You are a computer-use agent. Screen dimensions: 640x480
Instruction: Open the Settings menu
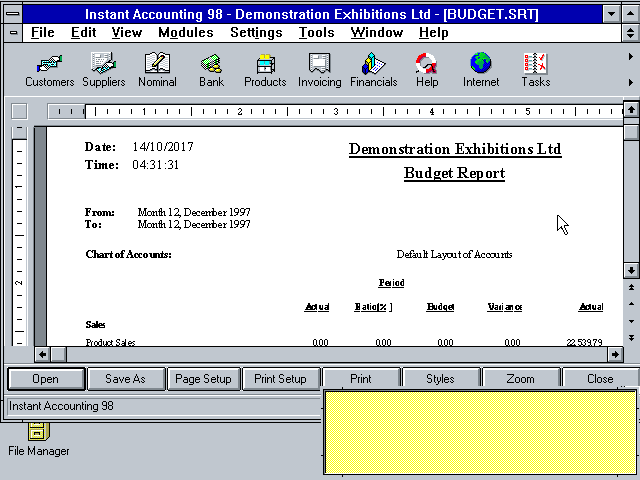pyautogui.click(x=256, y=33)
